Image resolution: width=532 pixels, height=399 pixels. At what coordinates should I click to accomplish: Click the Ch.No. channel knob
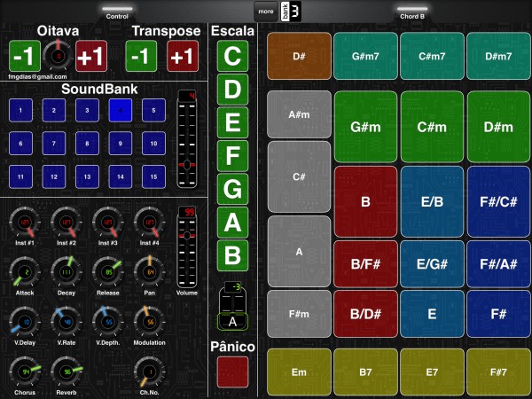150,372
